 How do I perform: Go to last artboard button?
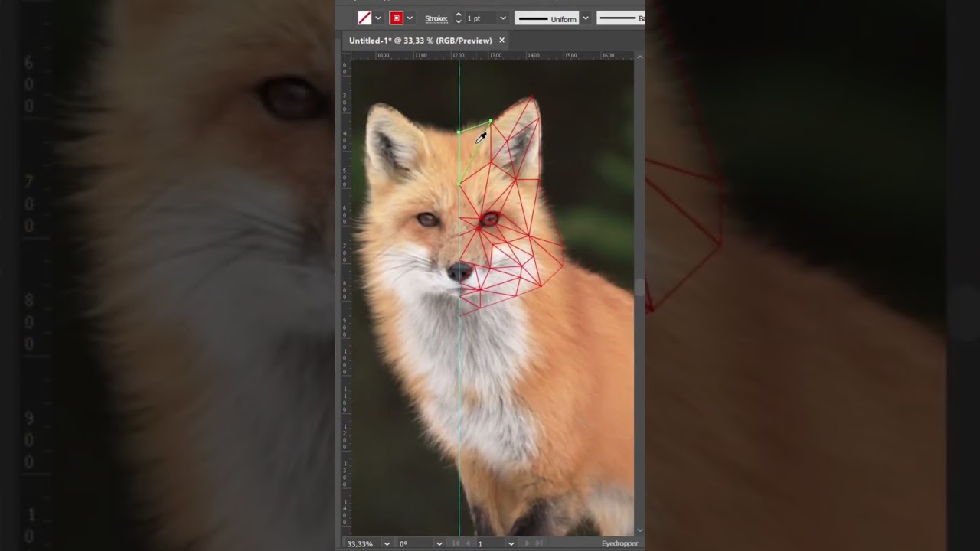coord(539,543)
